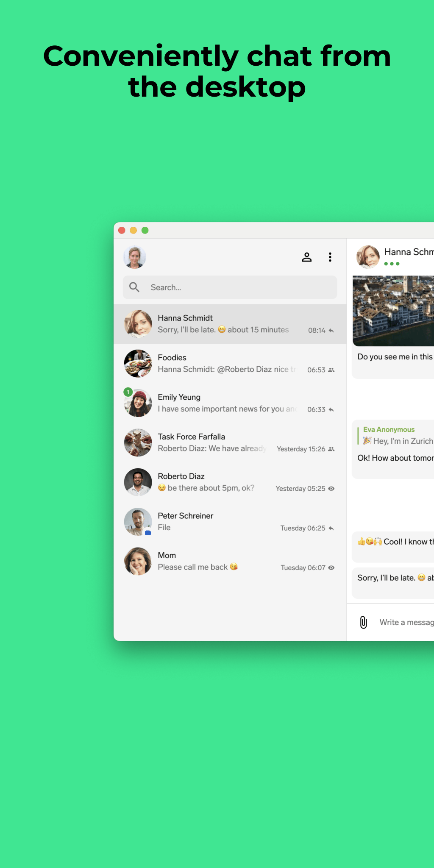The height and width of the screenshot is (868, 434).
Task: Click your own profile avatar at top
Action: (x=135, y=257)
